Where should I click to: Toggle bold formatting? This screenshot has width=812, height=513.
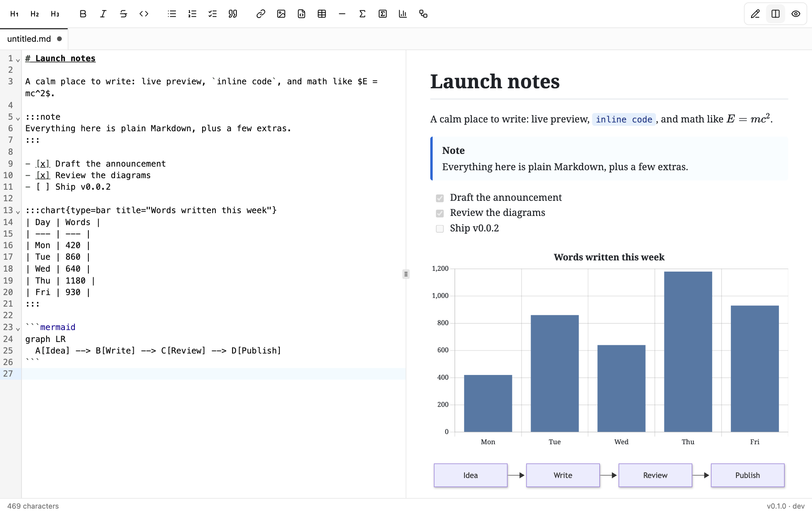(83, 14)
